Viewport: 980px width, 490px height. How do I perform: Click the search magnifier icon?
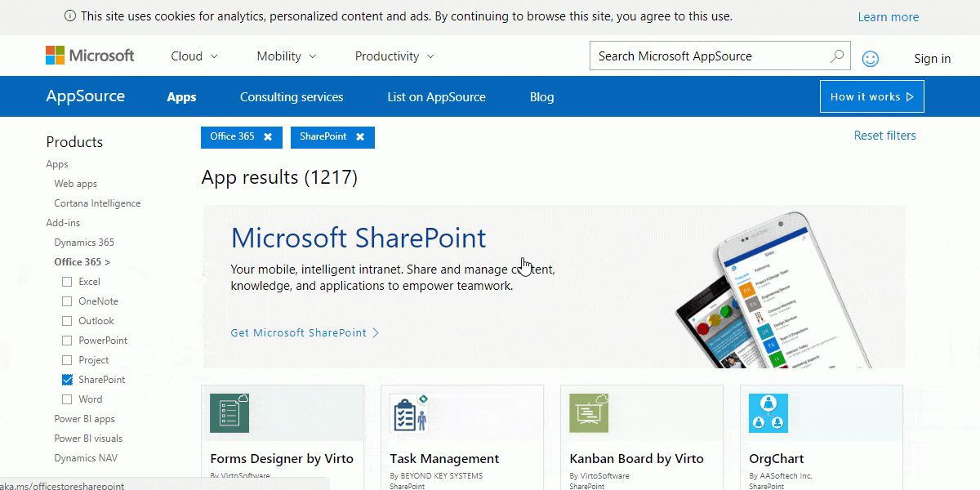pos(837,56)
